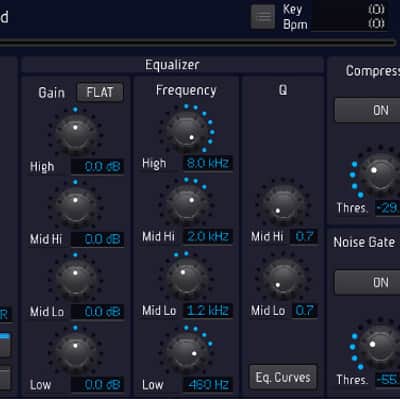The image size is (400, 400).
Task: Click the Low gain knob
Action: tap(75, 351)
